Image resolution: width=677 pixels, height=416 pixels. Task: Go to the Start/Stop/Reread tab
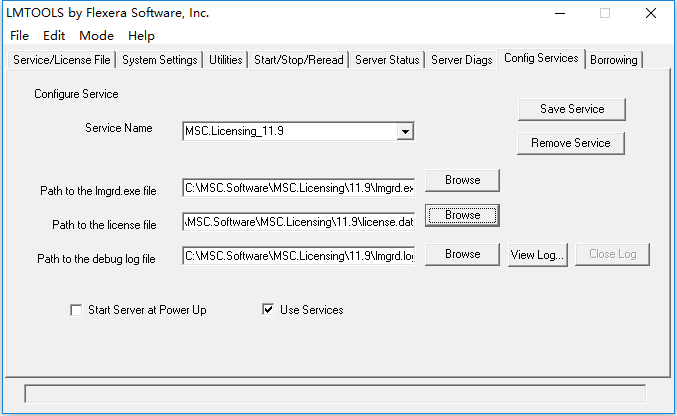pyautogui.click(x=299, y=60)
